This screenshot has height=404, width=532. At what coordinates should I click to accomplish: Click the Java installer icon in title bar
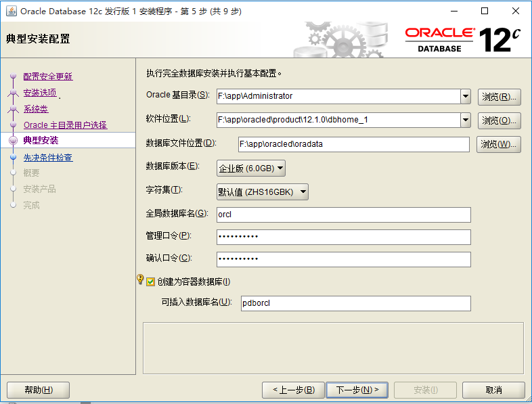(12, 11)
